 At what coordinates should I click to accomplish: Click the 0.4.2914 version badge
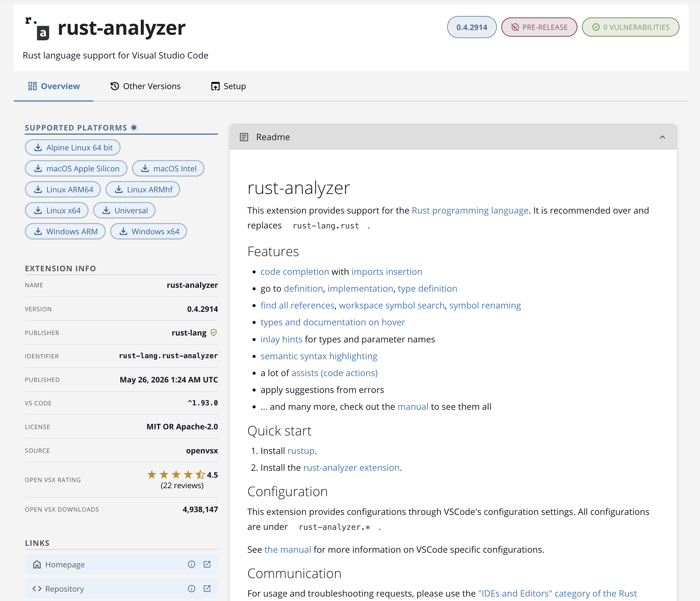pyautogui.click(x=472, y=27)
